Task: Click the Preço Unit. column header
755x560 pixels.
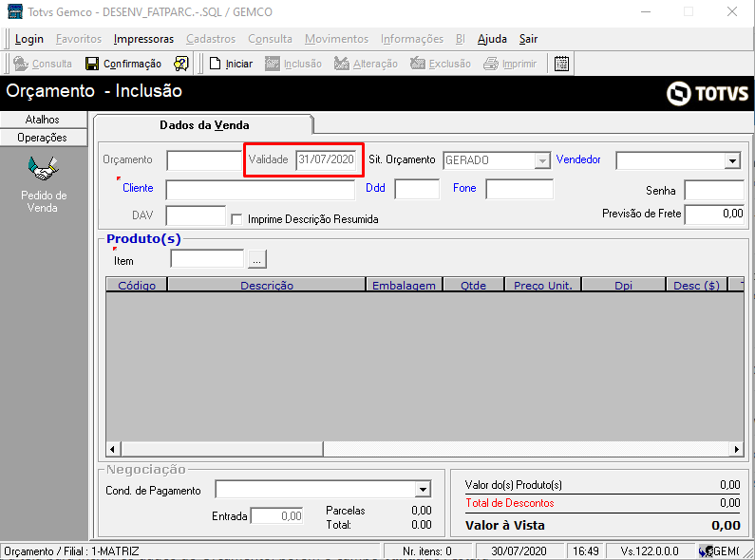Action: (542, 285)
